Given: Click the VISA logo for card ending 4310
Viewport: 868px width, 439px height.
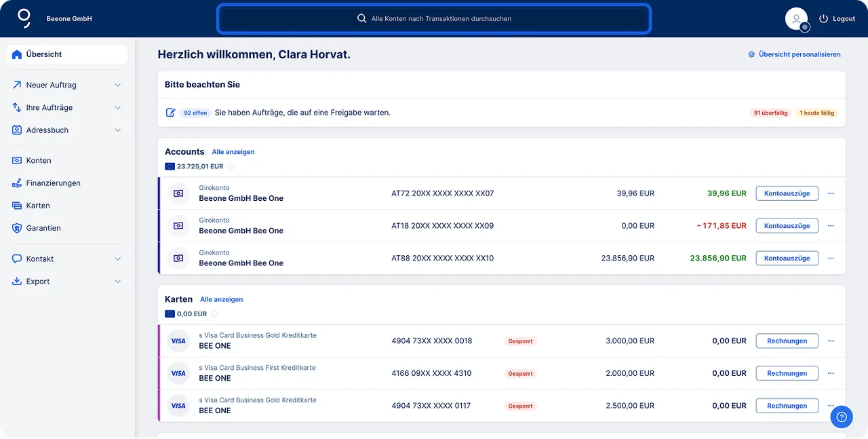Looking at the screenshot, I should click(x=178, y=373).
